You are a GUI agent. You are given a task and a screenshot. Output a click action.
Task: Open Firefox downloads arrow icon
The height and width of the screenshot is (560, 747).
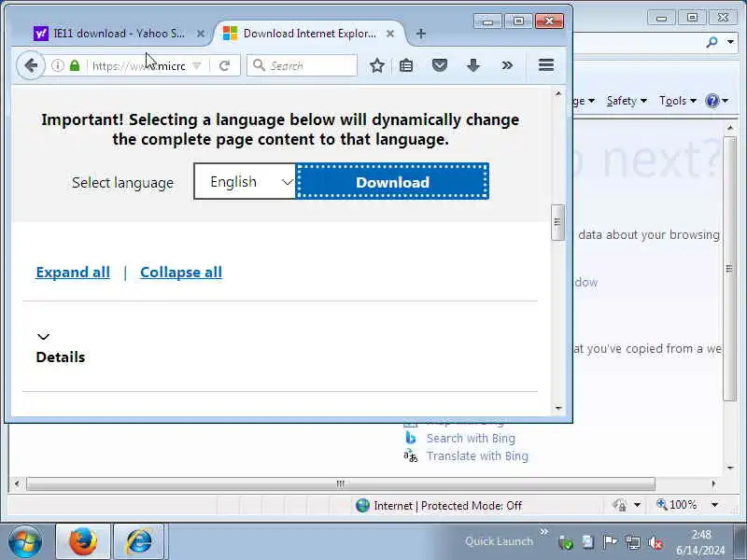click(473, 65)
